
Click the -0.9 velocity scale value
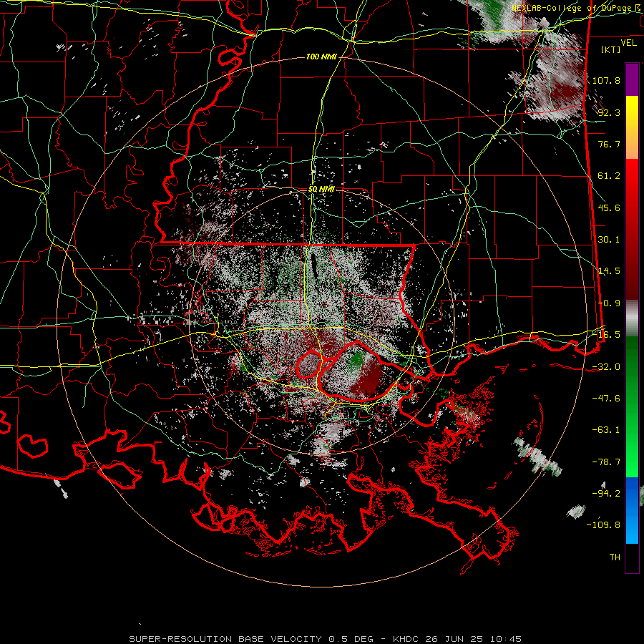[609, 303]
